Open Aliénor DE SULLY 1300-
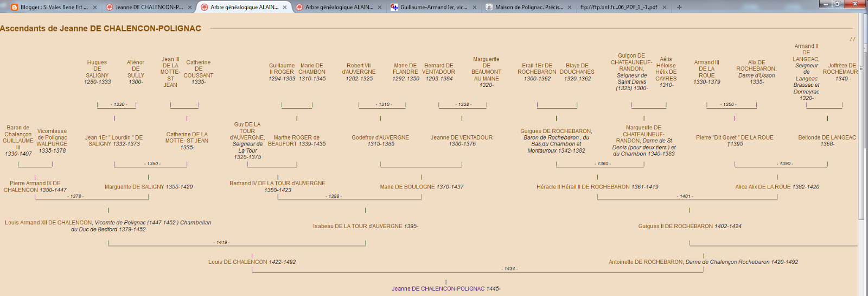 136,72
